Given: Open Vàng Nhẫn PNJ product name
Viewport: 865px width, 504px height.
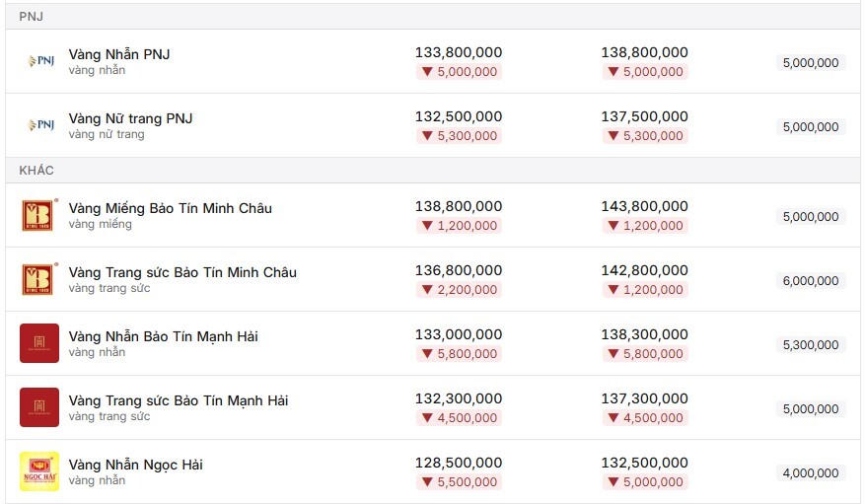Looking at the screenshot, I should tap(119, 54).
